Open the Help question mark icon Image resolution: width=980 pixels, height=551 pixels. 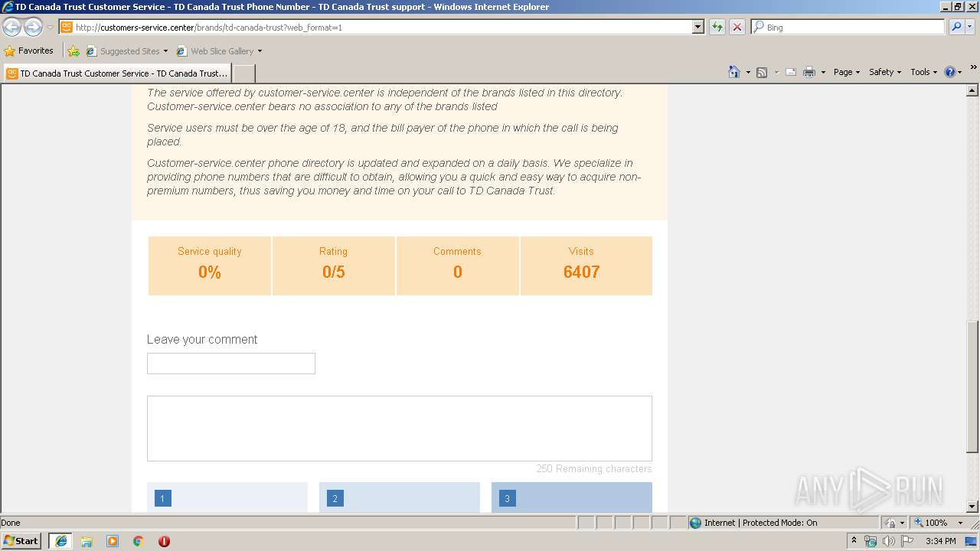950,72
